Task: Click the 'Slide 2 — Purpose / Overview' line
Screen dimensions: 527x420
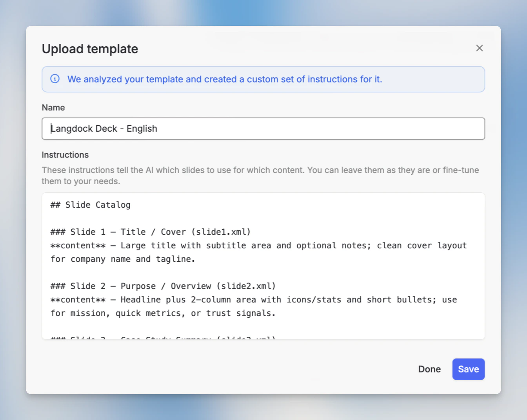Action: (163, 286)
